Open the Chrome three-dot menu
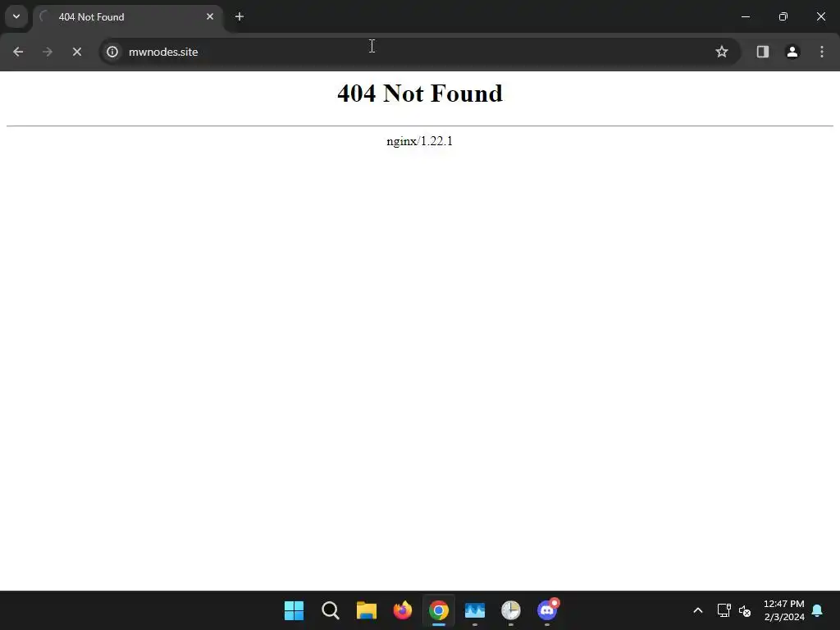Screen dimensions: 840x630 pos(822,52)
